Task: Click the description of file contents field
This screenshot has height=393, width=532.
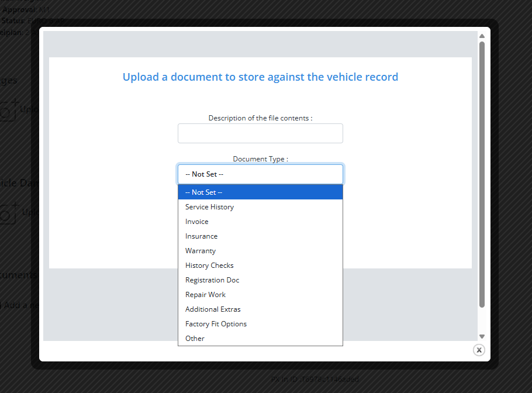Action: tap(260, 133)
